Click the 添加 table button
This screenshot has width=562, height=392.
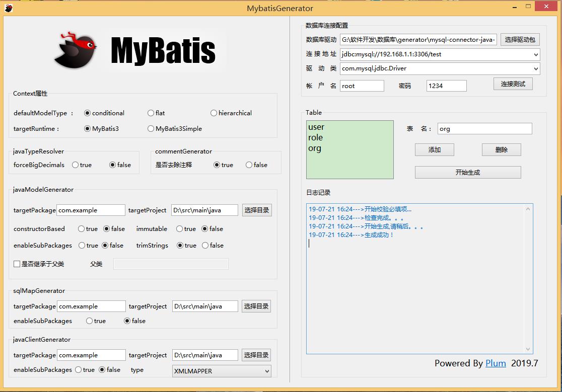[x=435, y=149]
